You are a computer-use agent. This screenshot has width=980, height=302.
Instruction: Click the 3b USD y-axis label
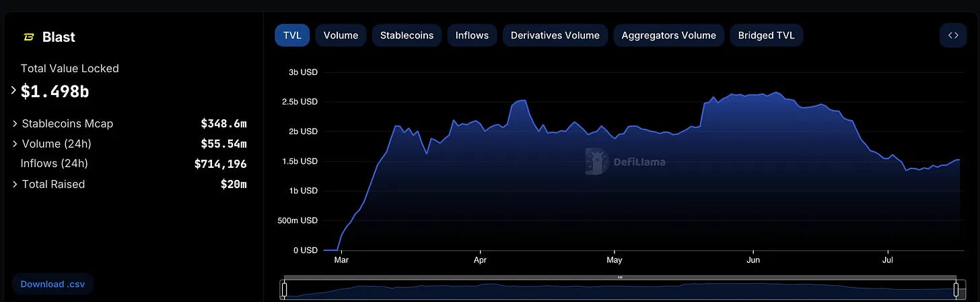pyautogui.click(x=304, y=72)
